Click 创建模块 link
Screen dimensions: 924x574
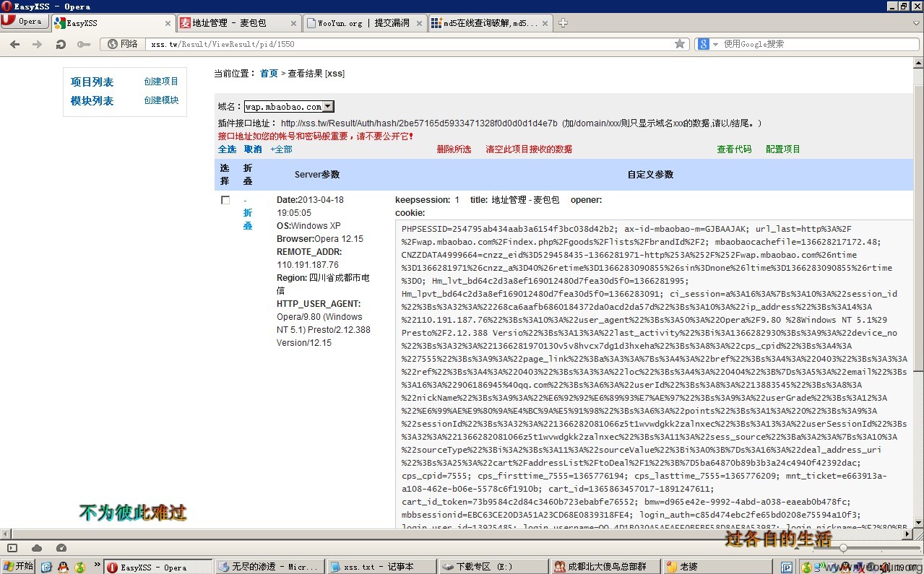click(x=161, y=100)
